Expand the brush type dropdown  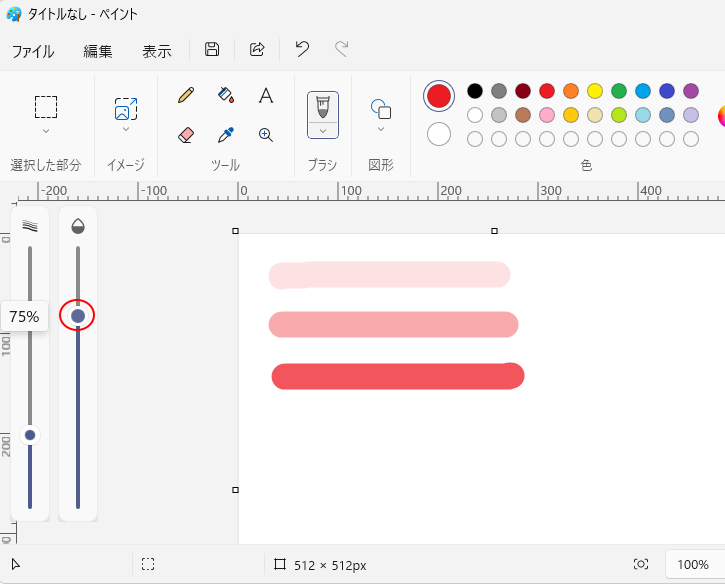[322, 131]
